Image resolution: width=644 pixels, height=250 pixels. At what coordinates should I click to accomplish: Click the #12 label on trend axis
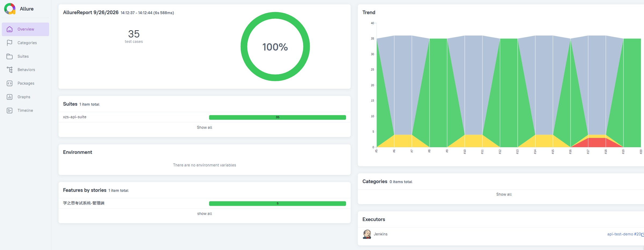pos(500,152)
